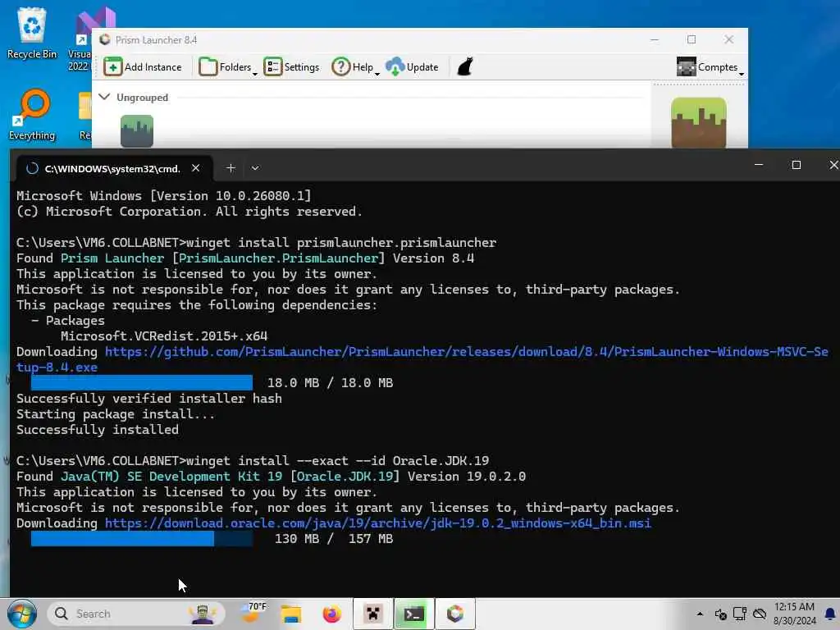Screen dimensions: 840x630
Task: Maximize the Prism Launcher window
Action: pyautogui.click(x=692, y=39)
